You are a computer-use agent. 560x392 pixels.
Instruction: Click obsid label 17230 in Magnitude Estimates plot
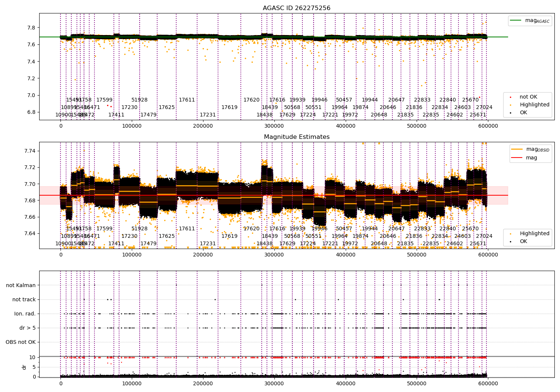click(x=130, y=236)
